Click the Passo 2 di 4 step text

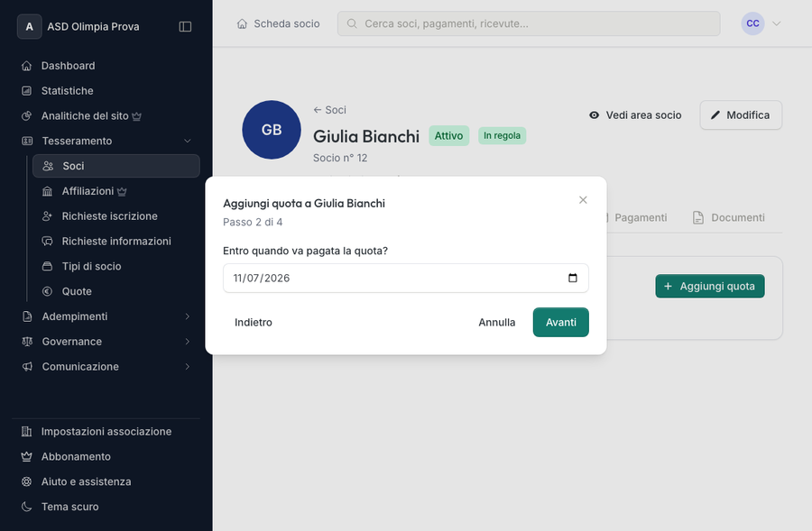pyautogui.click(x=253, y=222)
